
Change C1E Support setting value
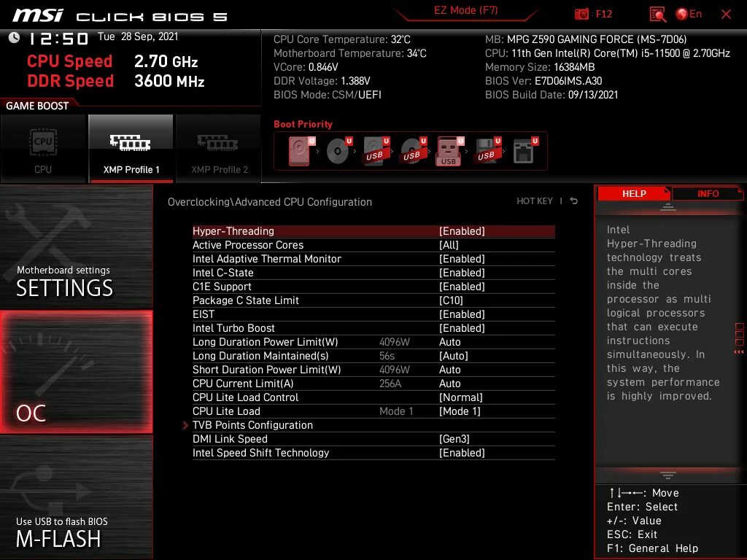click(462, 286)
